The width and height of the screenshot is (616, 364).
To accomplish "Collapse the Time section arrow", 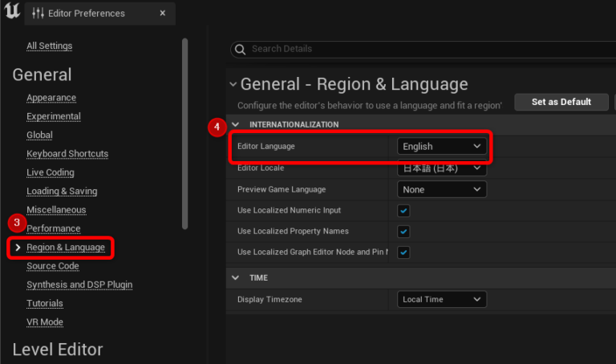I will point(235,277).
